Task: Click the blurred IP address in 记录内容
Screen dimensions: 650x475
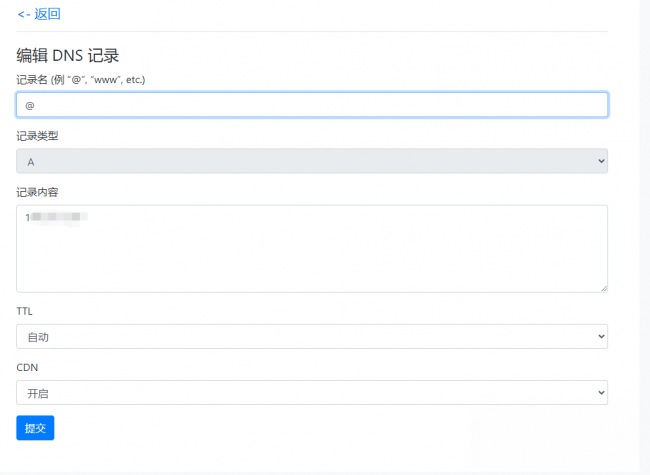Action: click(57, 216)
